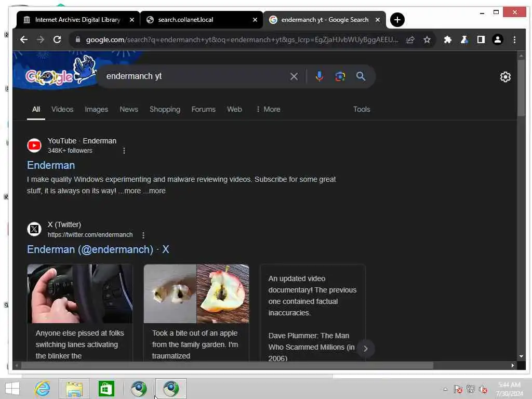Open the Chrome Labs flask icon
Image resolution: width=532 pixels, height=399 pixels.
[464, 39]
